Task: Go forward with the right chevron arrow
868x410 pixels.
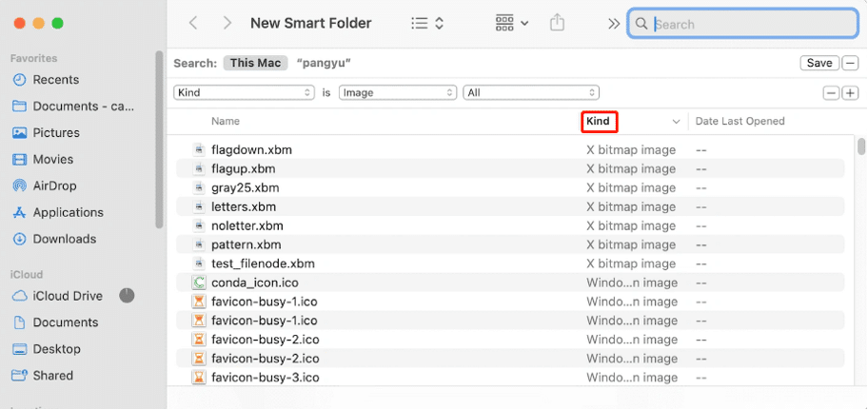Action: tap(227, 23)
